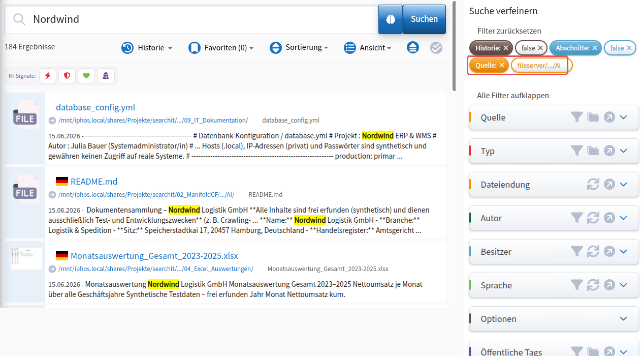Click the Monatsauswertung spreadsheet thumbnail
The width and height of the screenshot is (644, 356).
click(26, 258)
